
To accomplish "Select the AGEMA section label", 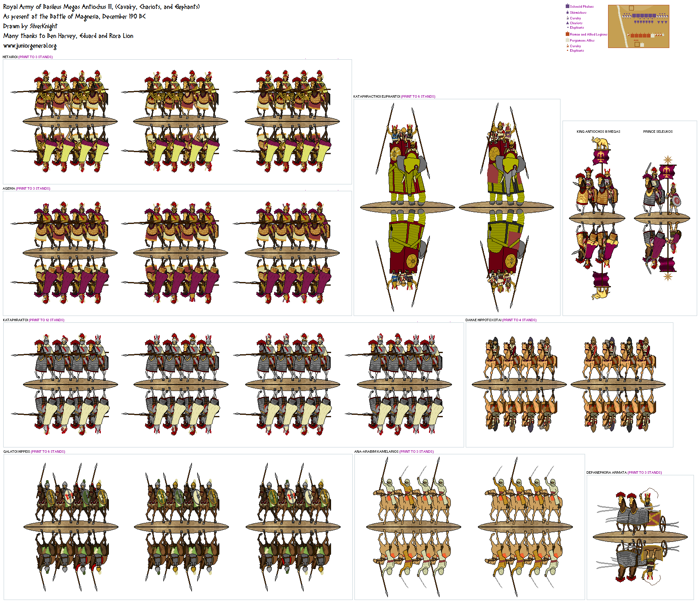I will 8,188.
